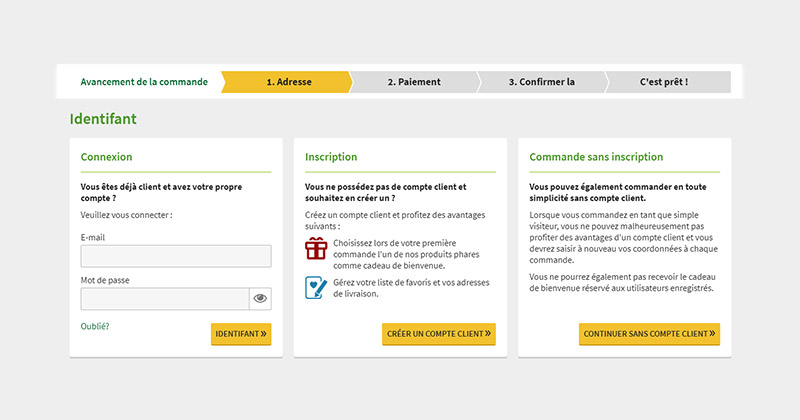Select the C'est prêt ! step

(667, 82)
